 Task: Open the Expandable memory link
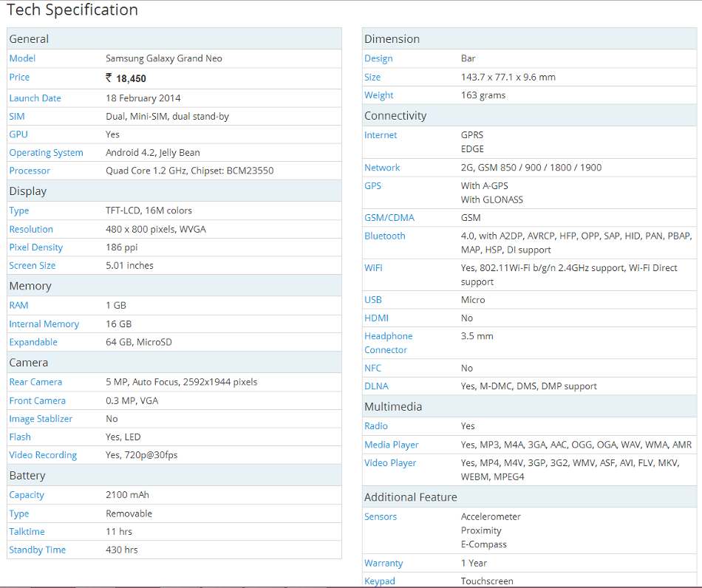(x=33, y=342)
